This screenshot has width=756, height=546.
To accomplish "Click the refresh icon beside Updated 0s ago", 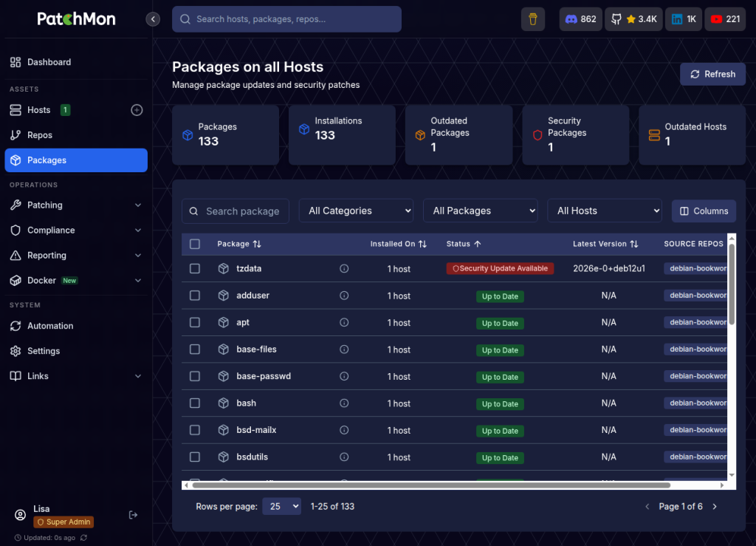I will [x=84, y=537].
